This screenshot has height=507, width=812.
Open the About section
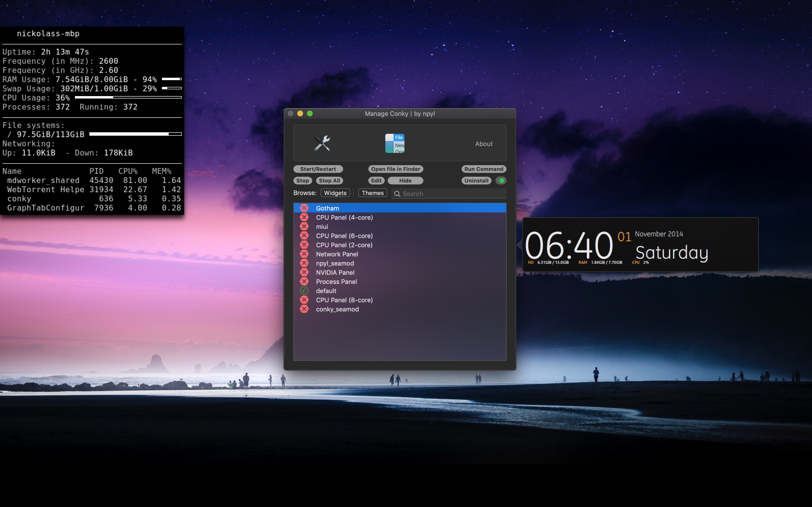(484, 144)
